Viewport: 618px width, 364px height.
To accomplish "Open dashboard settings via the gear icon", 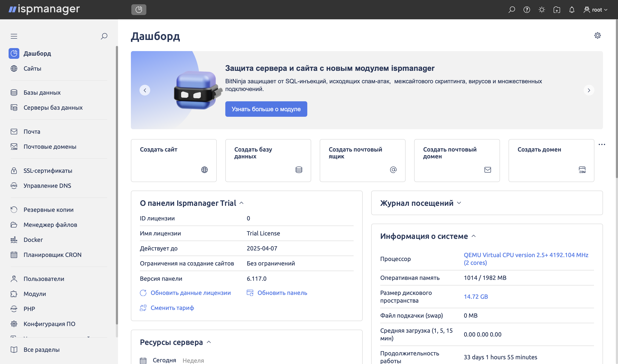I will click(x=598, y=36).
